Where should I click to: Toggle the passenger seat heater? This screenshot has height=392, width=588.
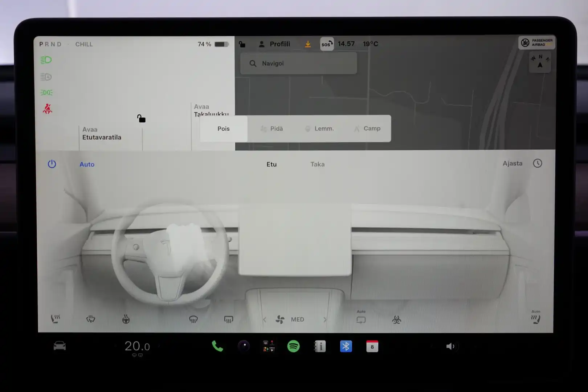click(x=536, y=318)
